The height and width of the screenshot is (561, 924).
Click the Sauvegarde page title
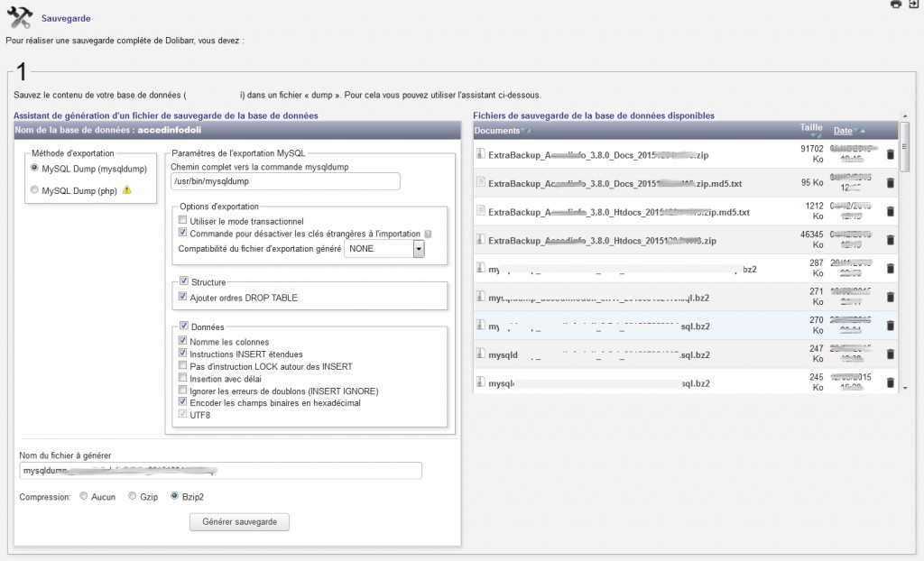point(66,18)
